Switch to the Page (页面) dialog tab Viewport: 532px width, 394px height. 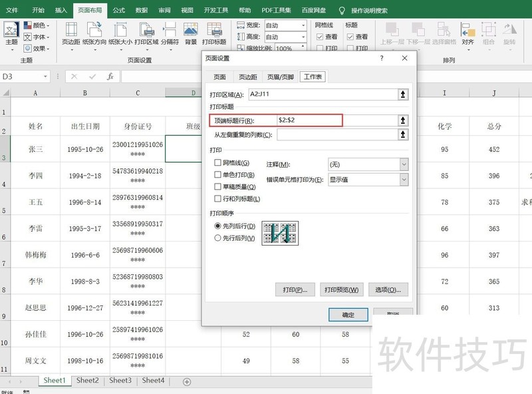pos(219,77)
